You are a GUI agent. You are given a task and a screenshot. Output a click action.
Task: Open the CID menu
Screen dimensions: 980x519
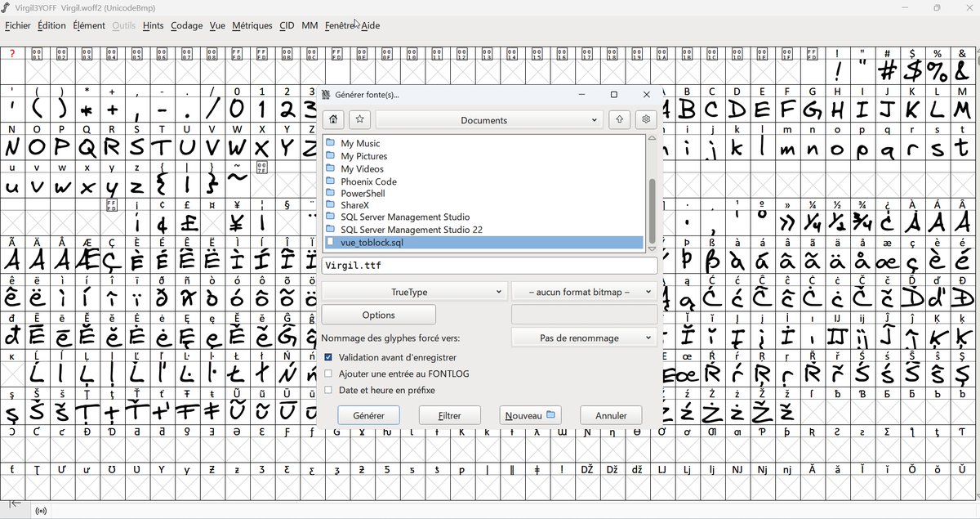pos(287,25)
